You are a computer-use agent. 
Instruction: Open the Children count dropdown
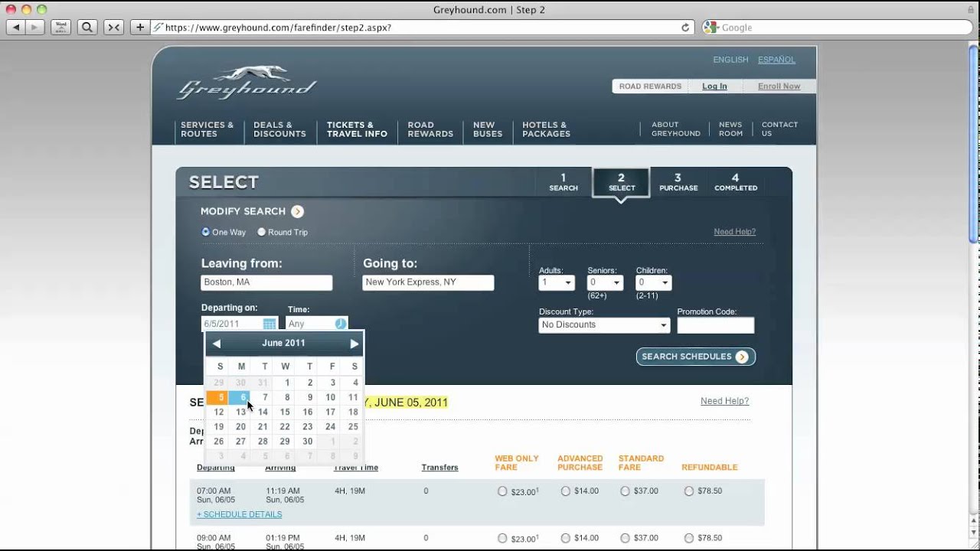tap(654, 282)
